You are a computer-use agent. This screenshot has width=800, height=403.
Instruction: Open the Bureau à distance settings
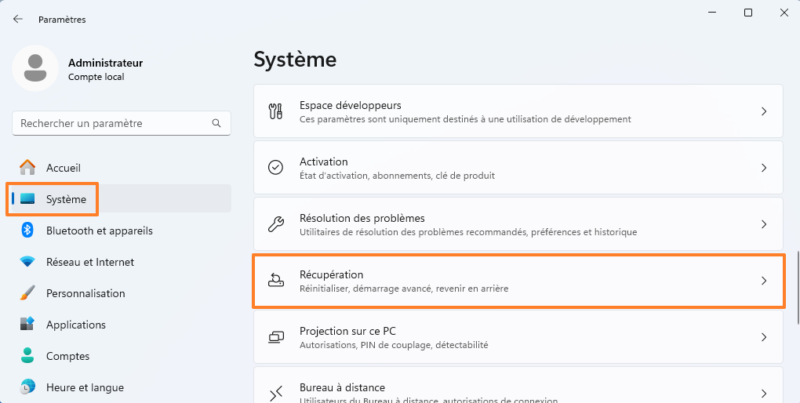(x=518, y=392)
